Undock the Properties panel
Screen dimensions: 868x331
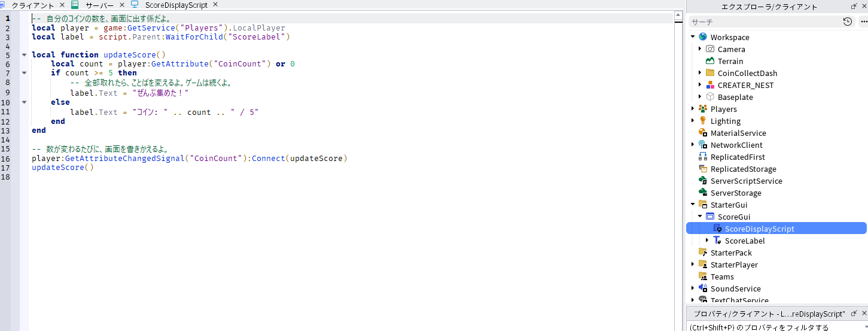pyautogui.click(x=854, y=314)
